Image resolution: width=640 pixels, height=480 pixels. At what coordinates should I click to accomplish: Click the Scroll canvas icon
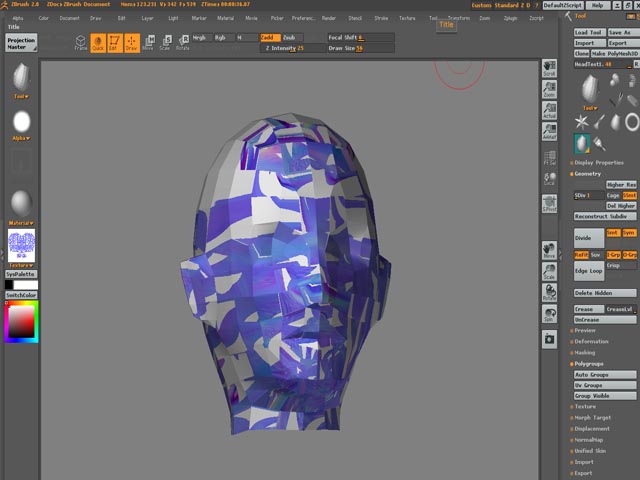(x=549, y=68)
